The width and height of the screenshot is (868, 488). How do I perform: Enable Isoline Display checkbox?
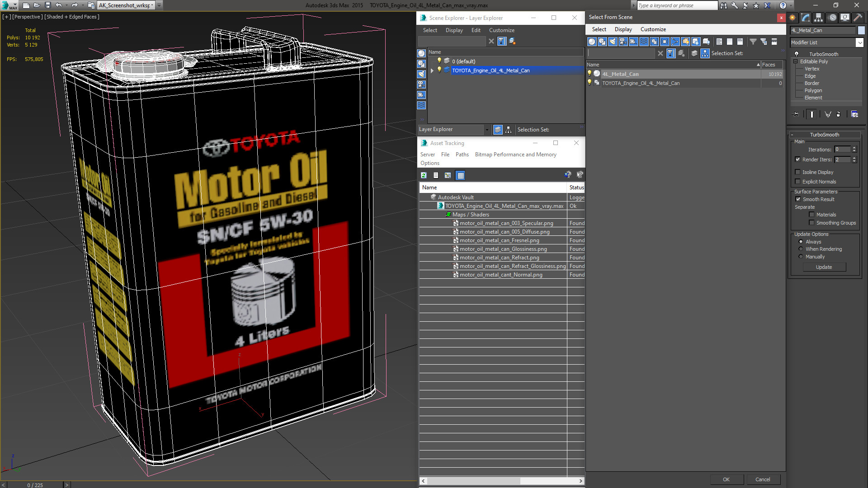pos(798,172)
